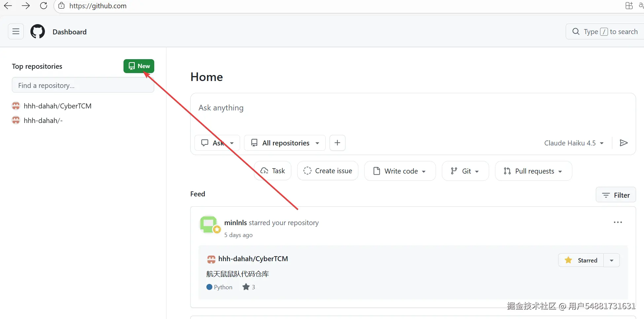
Task: Click the 航天鼠鼠队代码仓库 description
Action: [238, 274]
